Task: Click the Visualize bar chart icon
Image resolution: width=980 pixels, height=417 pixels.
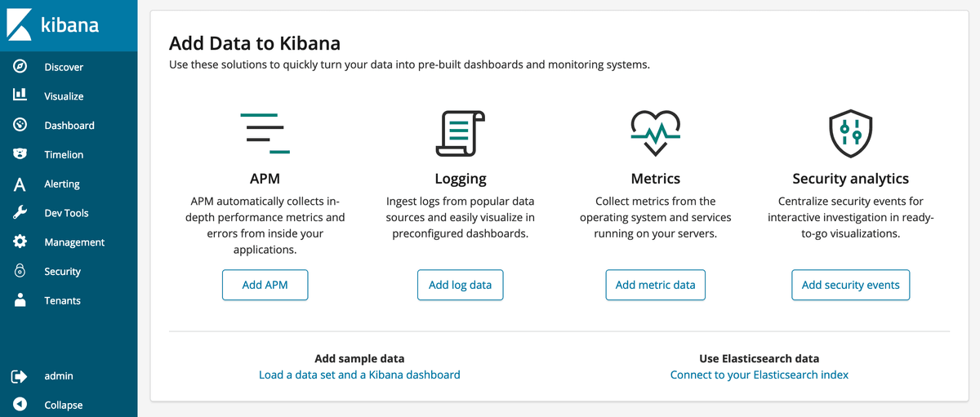Action: 20,95
